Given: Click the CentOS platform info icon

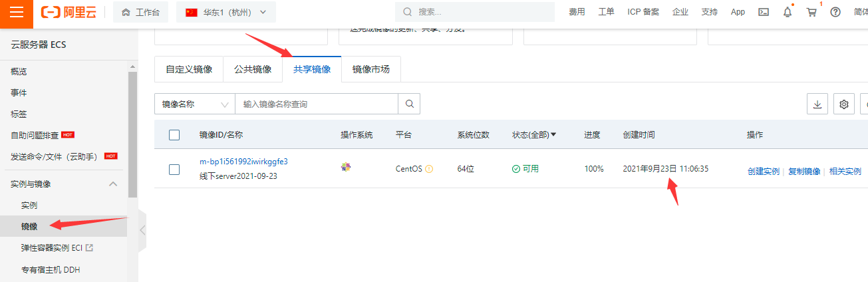Looking at the screenshot, I should 429,169.
